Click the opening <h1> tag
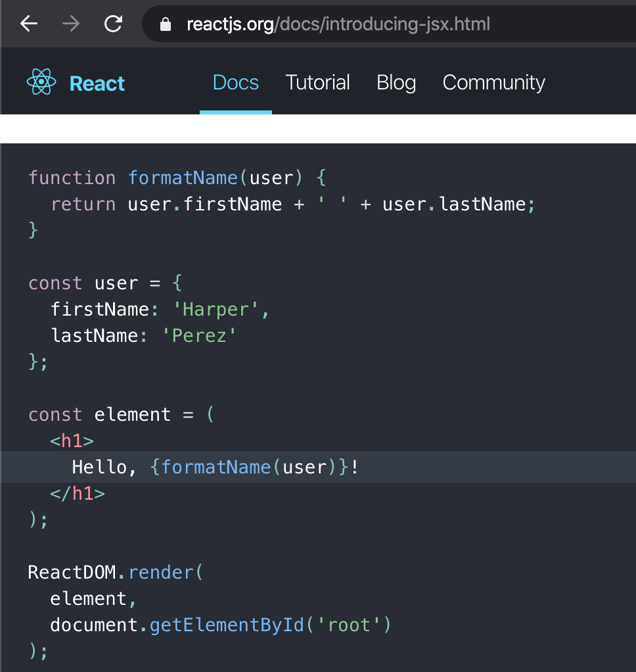636x672 pixels. click(x=72, y=441)
